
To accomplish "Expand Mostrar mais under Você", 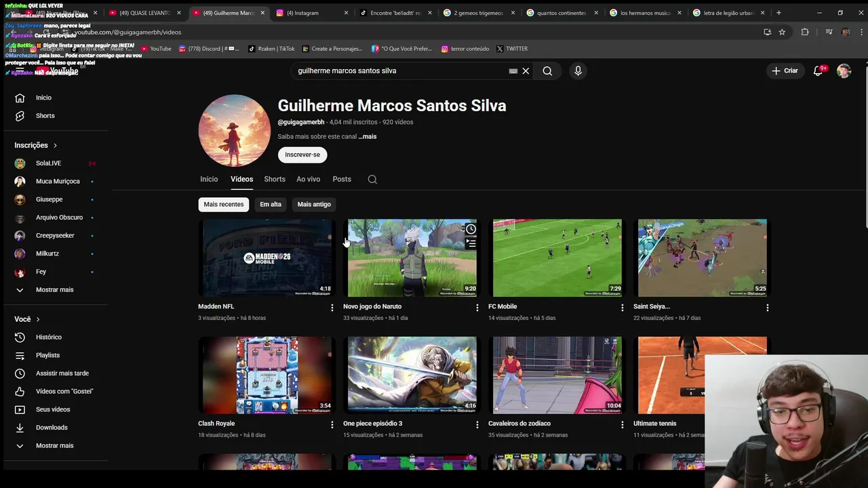I will point(54,445).
